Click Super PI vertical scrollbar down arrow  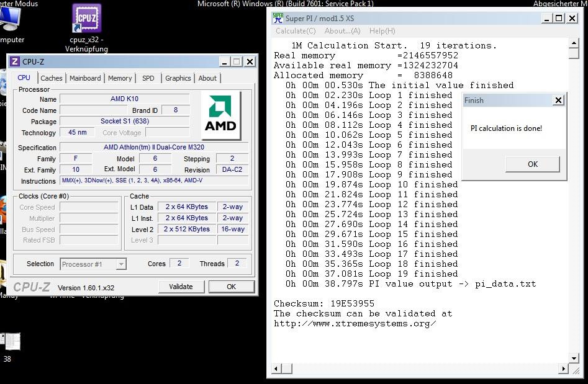tap(574, 359)
